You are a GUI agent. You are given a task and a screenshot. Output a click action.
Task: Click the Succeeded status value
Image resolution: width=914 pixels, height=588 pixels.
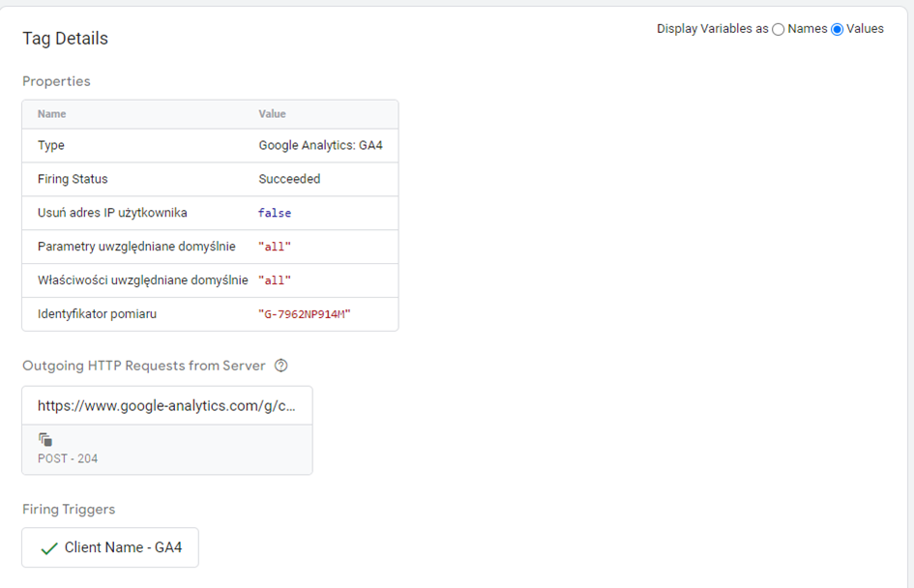pos(289,179)
